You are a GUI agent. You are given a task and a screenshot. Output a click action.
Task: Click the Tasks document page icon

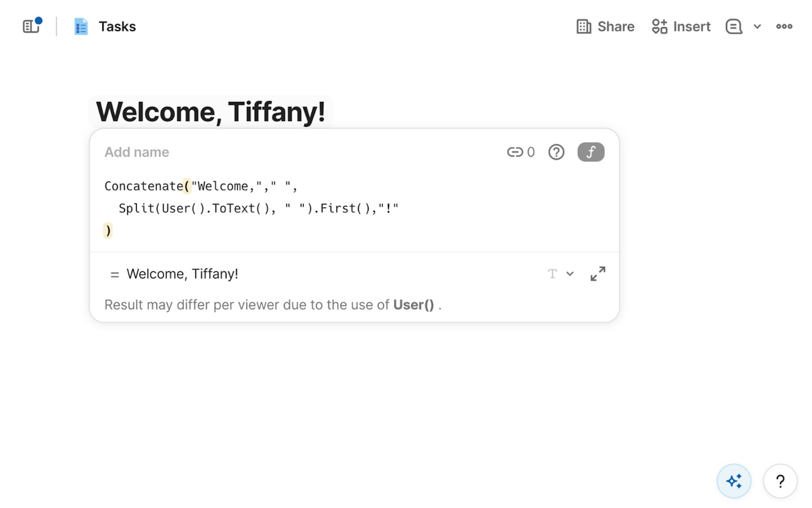click(x=81, y=26)
